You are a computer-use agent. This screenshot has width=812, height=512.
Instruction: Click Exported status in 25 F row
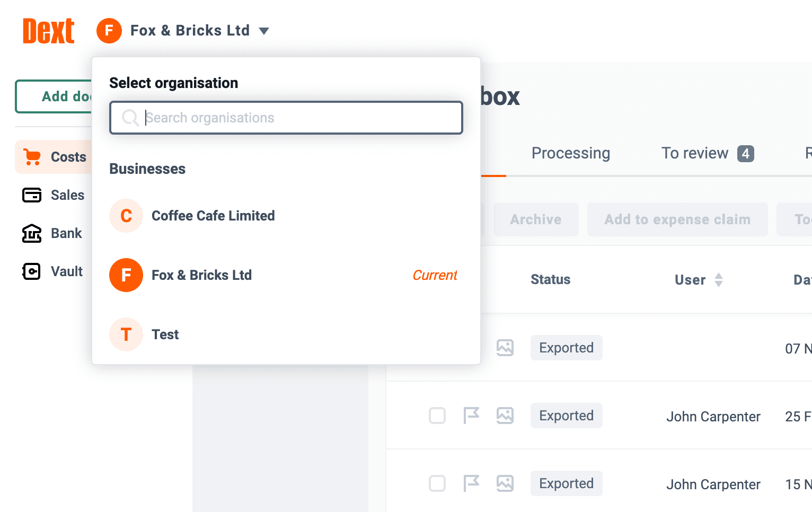coord(567,416)
